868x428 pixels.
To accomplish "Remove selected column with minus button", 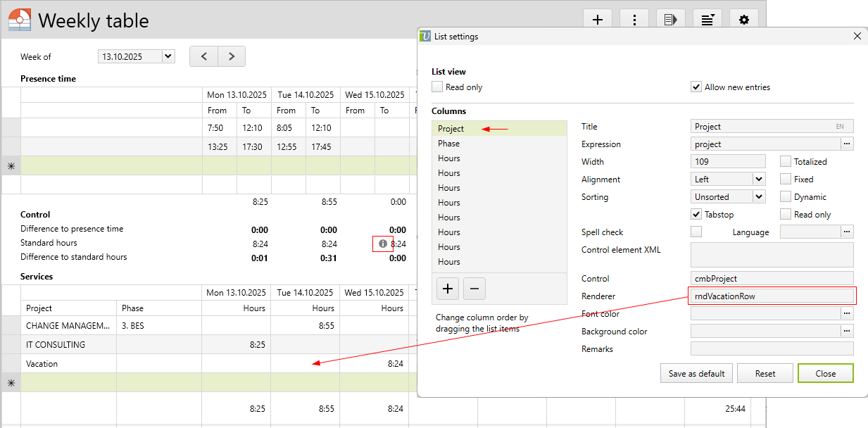I will click(474, 289).
